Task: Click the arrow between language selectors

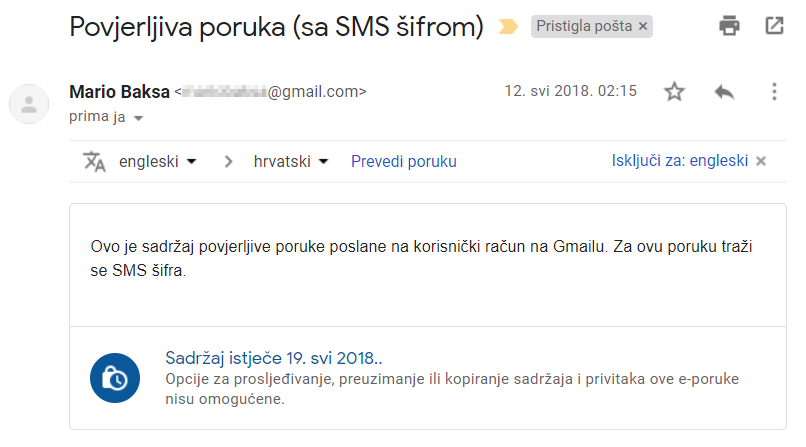Action: click(x=228, y=162)
